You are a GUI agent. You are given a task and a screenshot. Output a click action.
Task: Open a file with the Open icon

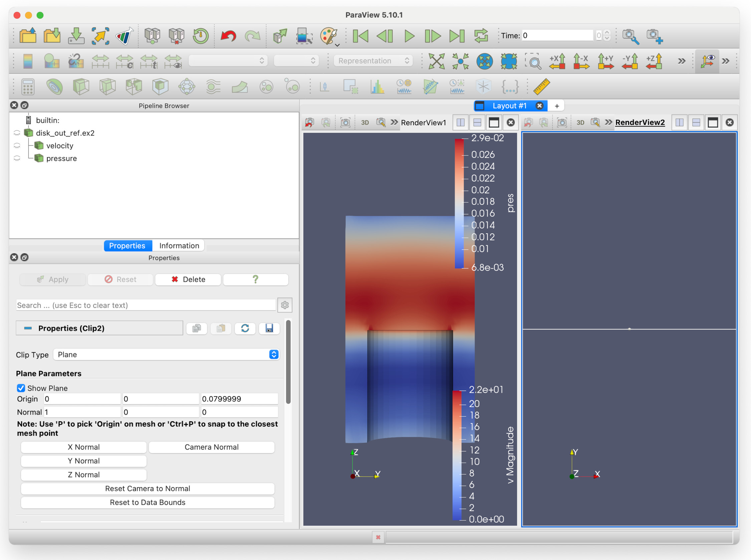pyautogui.click(x=28, y=36)
